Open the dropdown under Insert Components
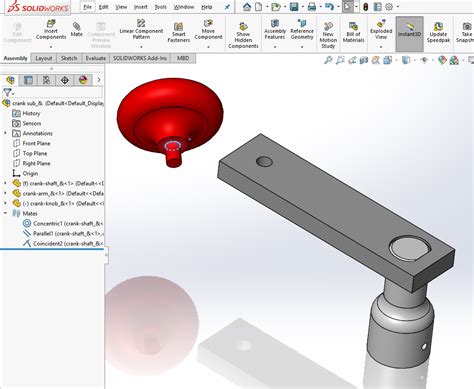474x389 pixels. click(51, 47)
